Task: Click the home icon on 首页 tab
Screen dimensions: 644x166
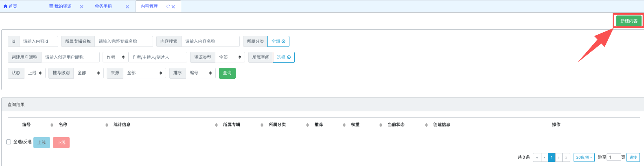Action: coord(5,7)
